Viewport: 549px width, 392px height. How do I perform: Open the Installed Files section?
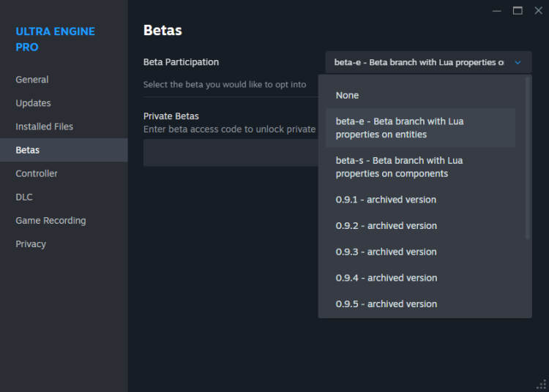(x=45, y=127)
